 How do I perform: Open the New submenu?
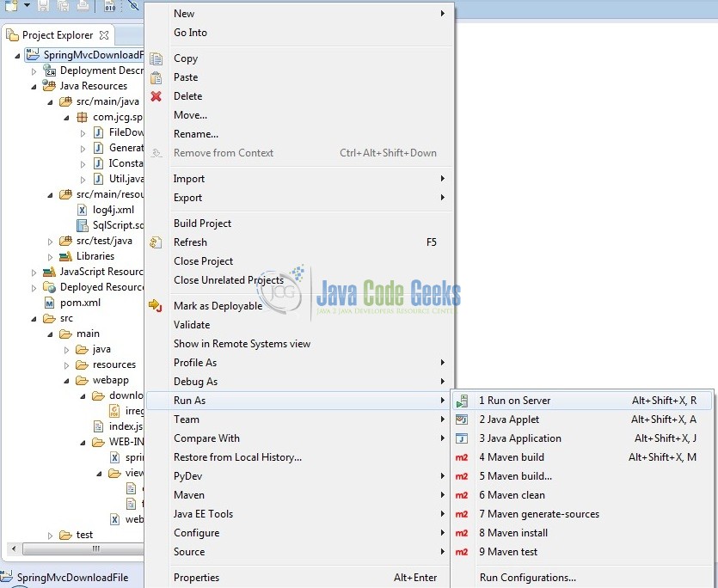pos(299,14)
